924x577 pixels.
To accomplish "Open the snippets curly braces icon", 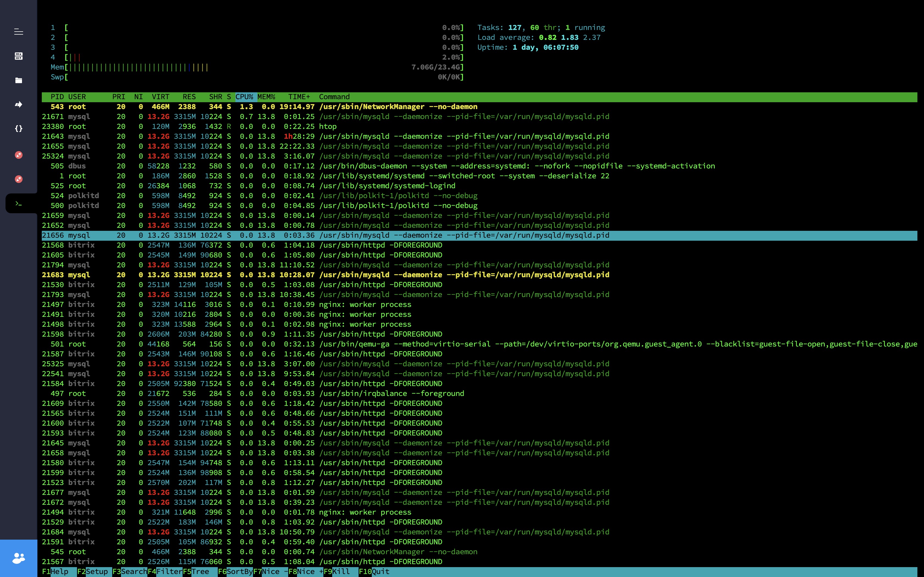I will click(x=18, y=129).
